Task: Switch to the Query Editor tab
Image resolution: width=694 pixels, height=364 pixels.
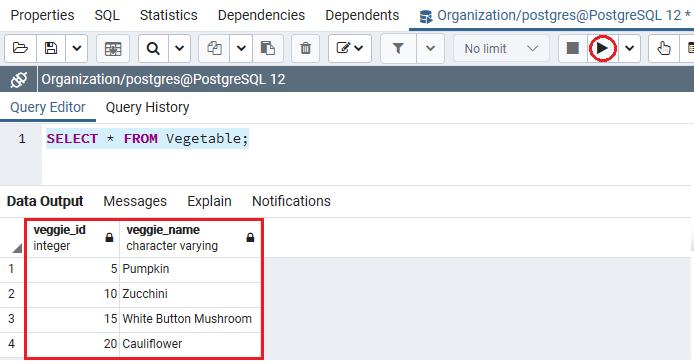Action: (48, 108)
